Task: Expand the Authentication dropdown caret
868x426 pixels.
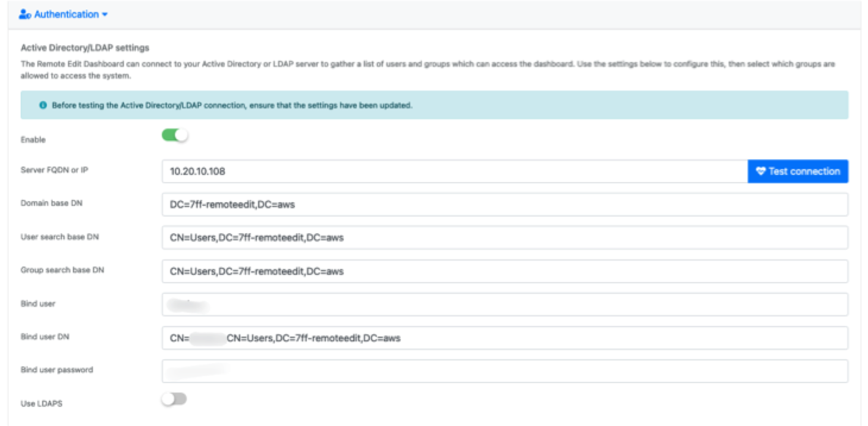Action: (105, 15)
